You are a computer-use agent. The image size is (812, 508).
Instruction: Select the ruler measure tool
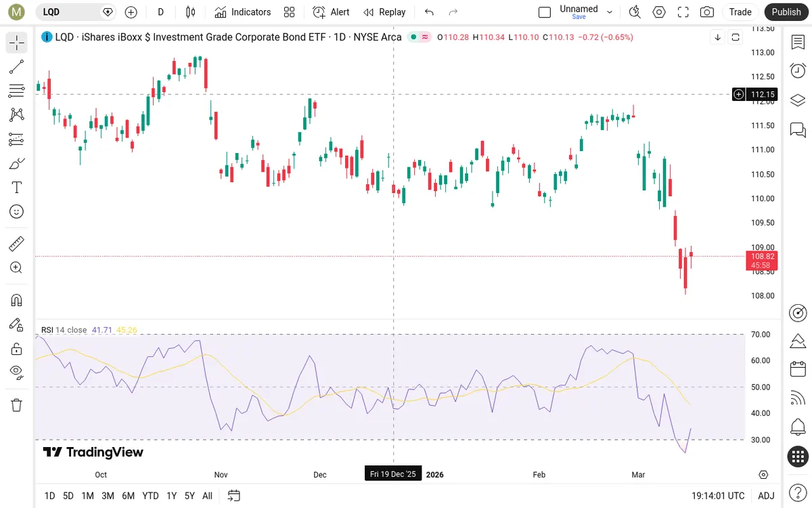[17, 243]
